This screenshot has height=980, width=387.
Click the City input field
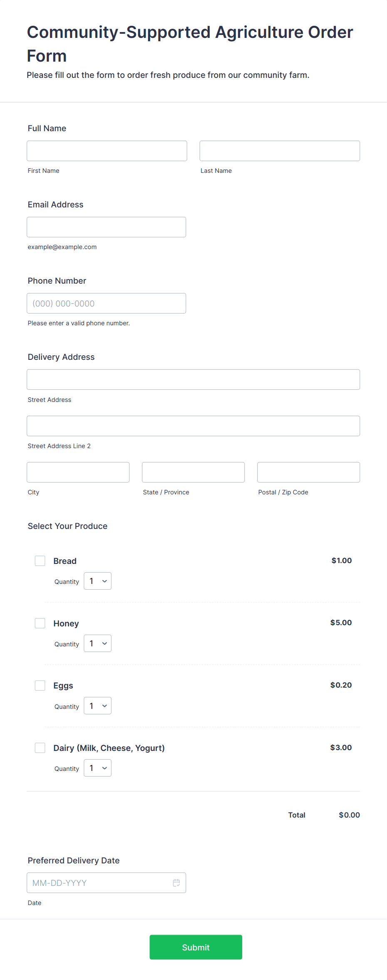pos(78,472)
